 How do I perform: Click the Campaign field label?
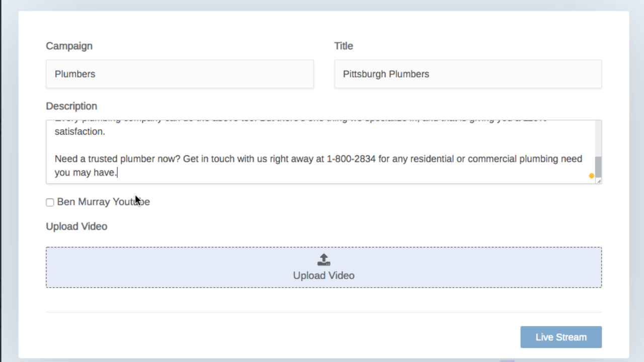point(69,46)
